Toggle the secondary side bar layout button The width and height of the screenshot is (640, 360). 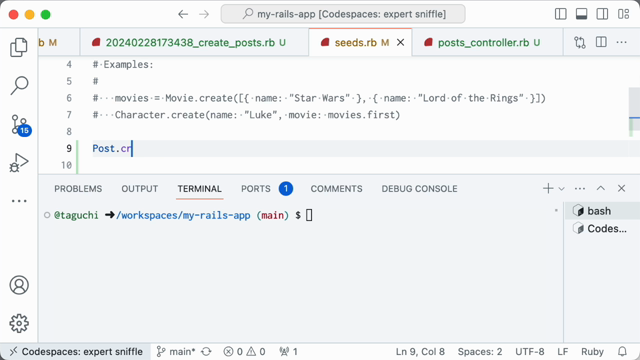tap(602, 14)
